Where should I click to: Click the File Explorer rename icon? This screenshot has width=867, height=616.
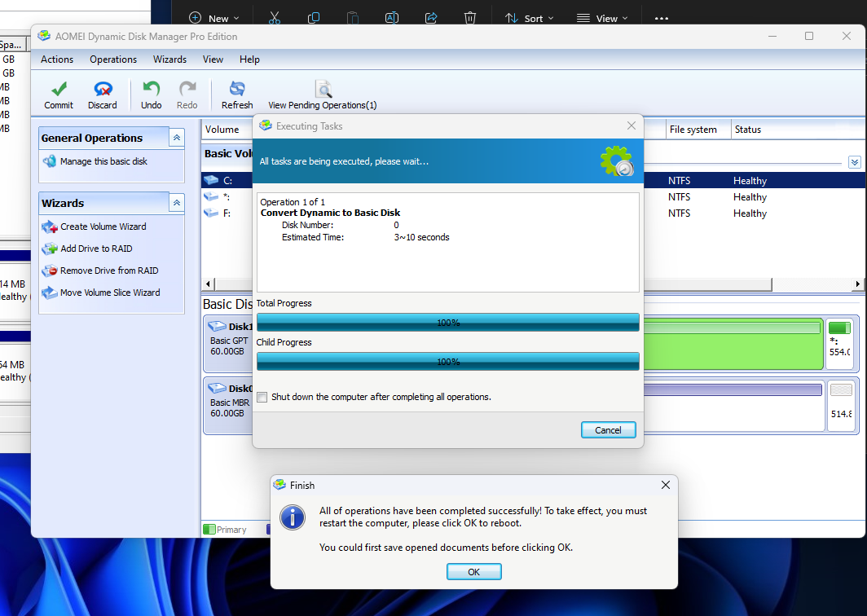391,18
